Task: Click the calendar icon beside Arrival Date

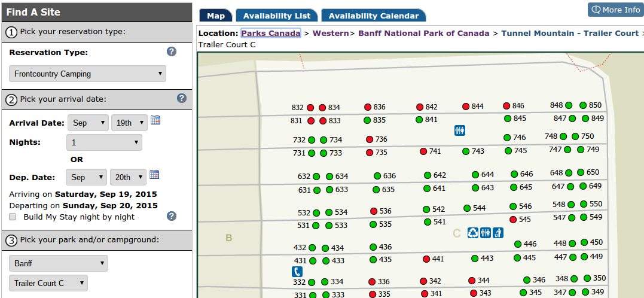Action: [155, 120]
